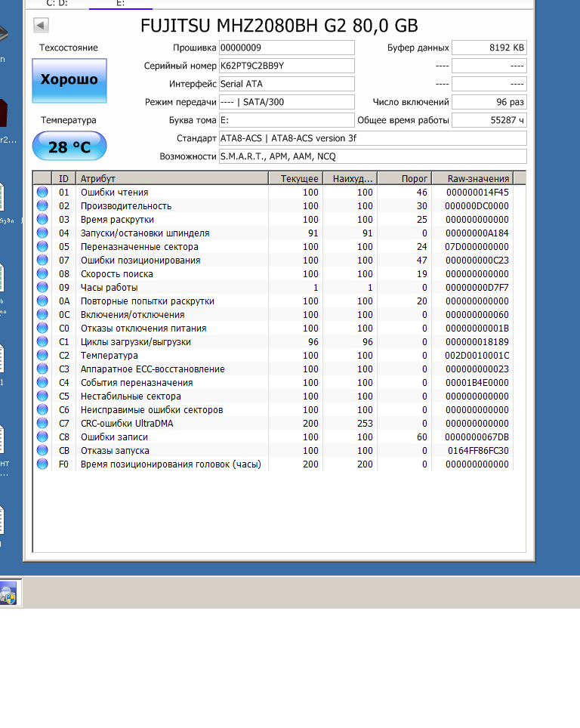580x728 pixels.
Task: Click the previous disk arrow button
Action: tap(40, 26)
